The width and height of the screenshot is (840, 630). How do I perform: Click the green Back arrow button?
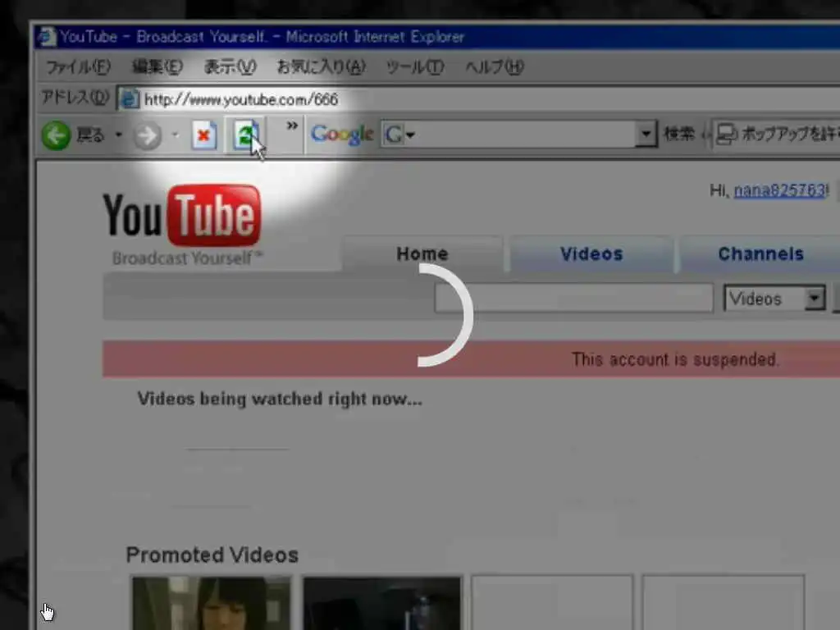pyautogui.click(x=57, y=135)
